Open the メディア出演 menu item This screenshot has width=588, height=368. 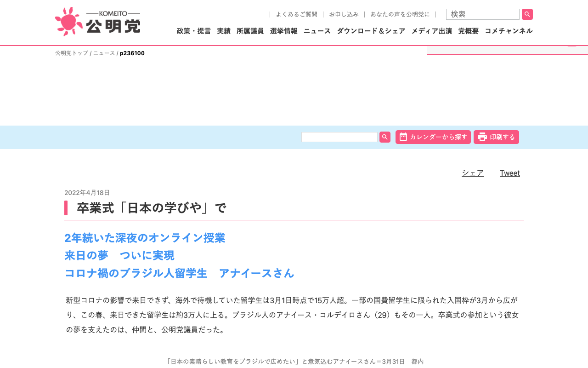[432, 31]
